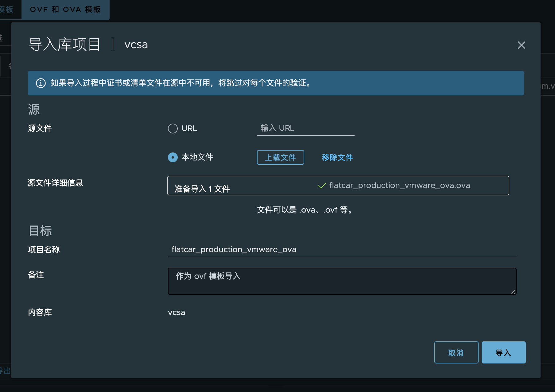Switch to the OVF 和 OVA 模板 tab

(x=65, y=10)
